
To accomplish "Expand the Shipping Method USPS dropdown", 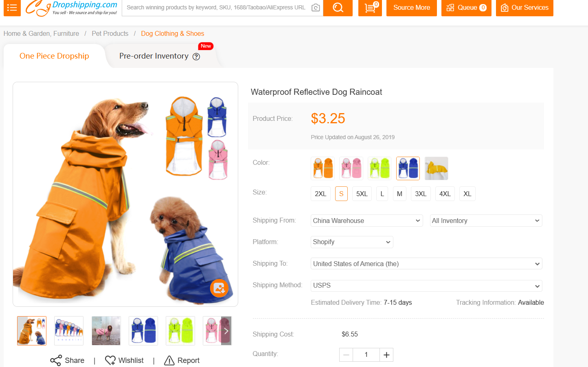I will [x=426, y=286].
